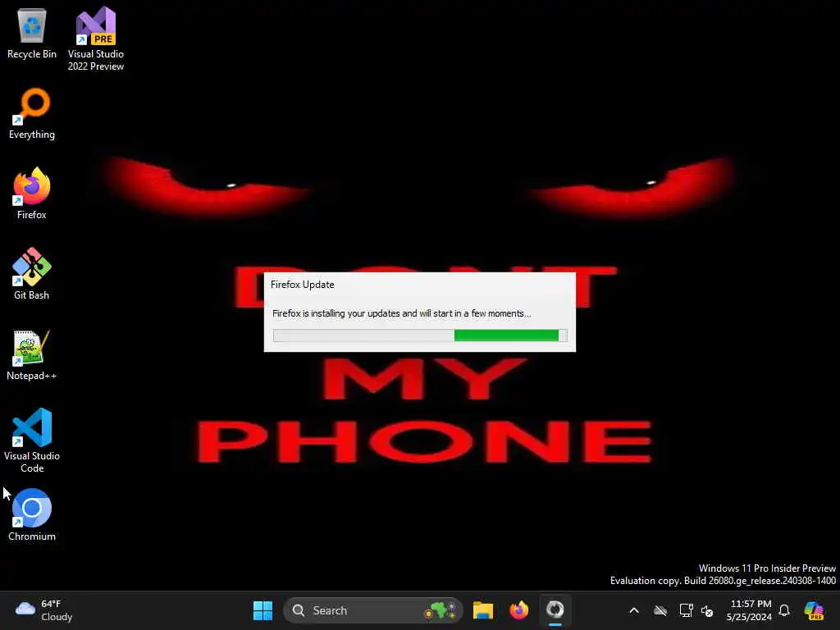840x630 pixels.
Task: Select the Chromium desktop shortcut
Action: [32, 515]
